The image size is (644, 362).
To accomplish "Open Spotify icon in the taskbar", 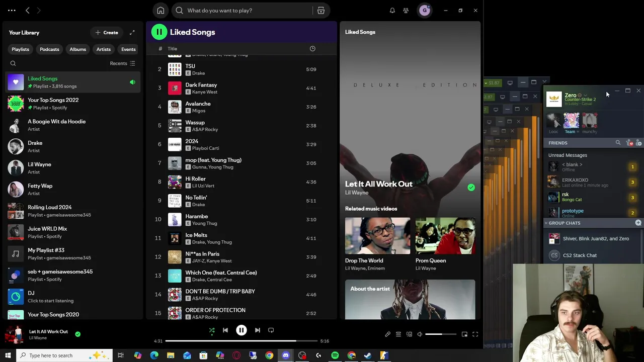I will pos(335,355).
